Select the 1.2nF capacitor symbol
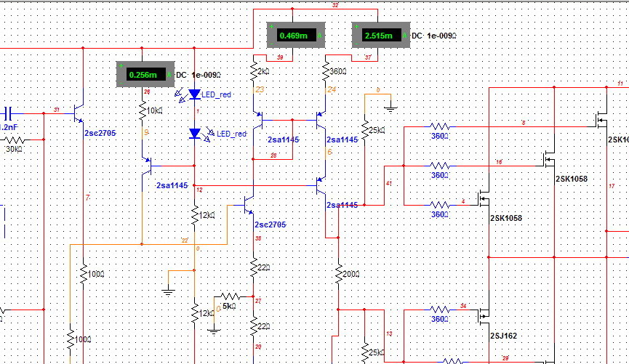The width and height of the screenshot is (629, 364). tap(9, 114)
